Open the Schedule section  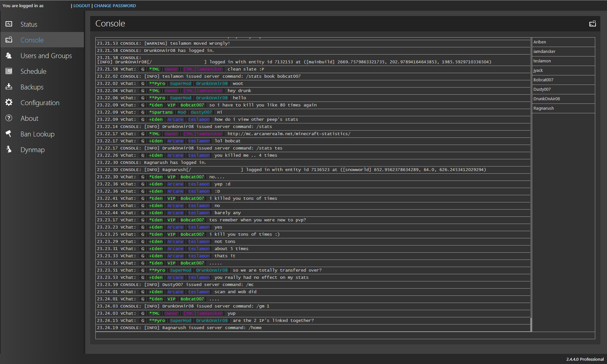point(42,71)
